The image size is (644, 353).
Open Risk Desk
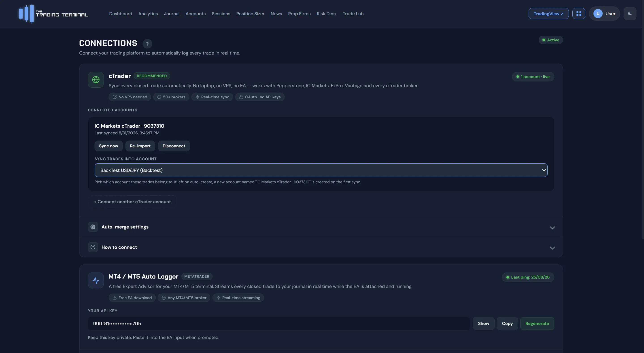pos(327,14)
